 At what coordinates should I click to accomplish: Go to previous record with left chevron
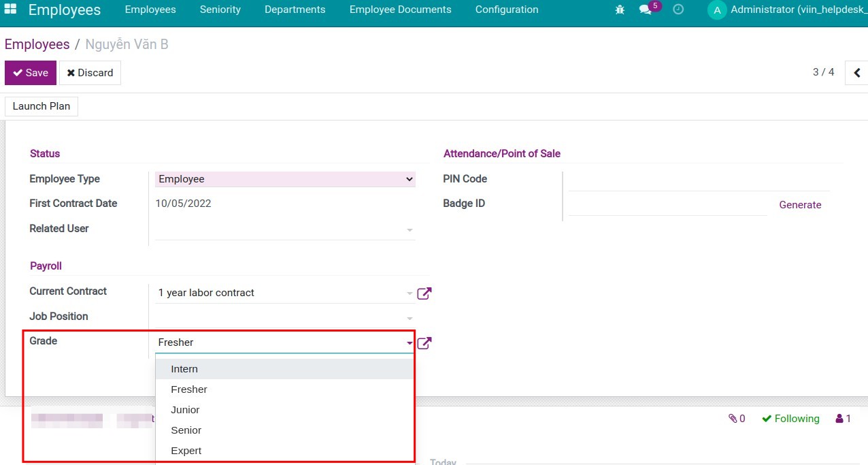click(856, 72)
